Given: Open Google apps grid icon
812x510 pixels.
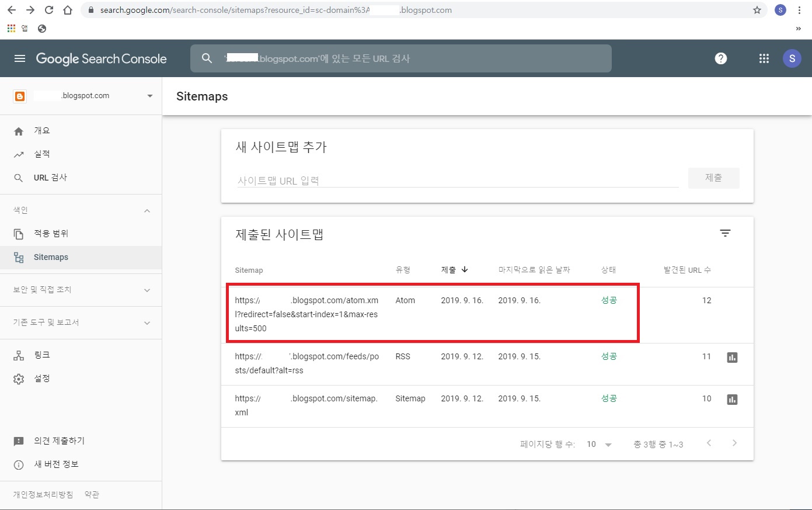Looking at the screenshot, I should click(x=764, y=58).
